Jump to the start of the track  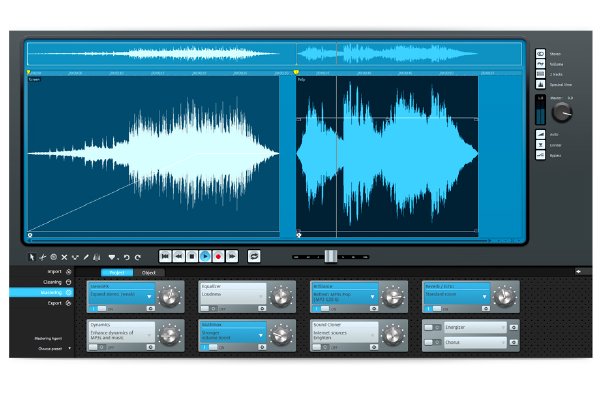click(x=165, y=256)
